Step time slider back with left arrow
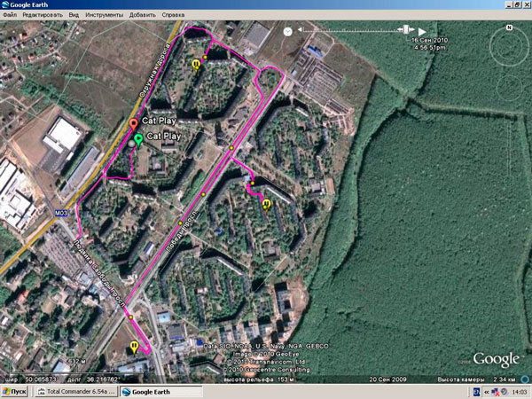The width and height of the screenshot is (532, 399). (300, 30)
